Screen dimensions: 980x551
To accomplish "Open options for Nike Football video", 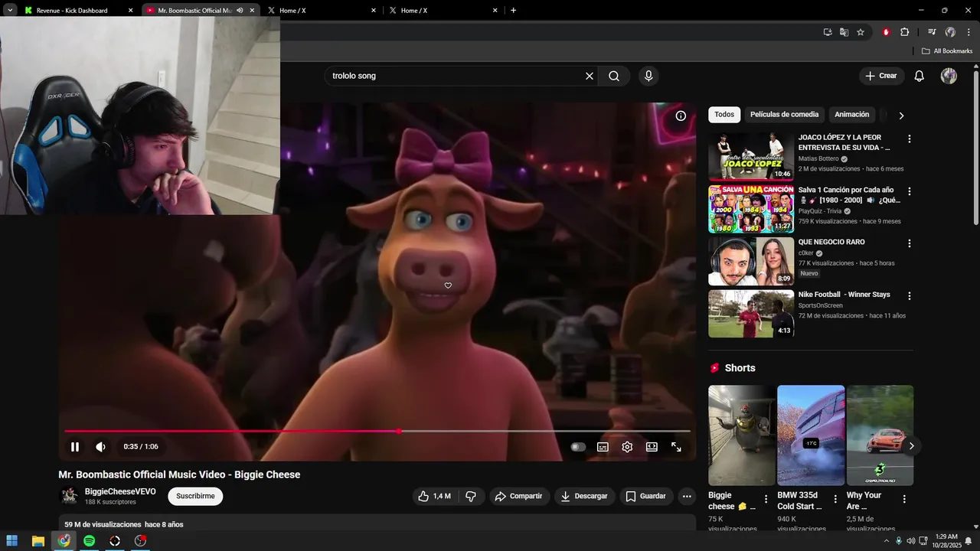I will coord(910,295).
